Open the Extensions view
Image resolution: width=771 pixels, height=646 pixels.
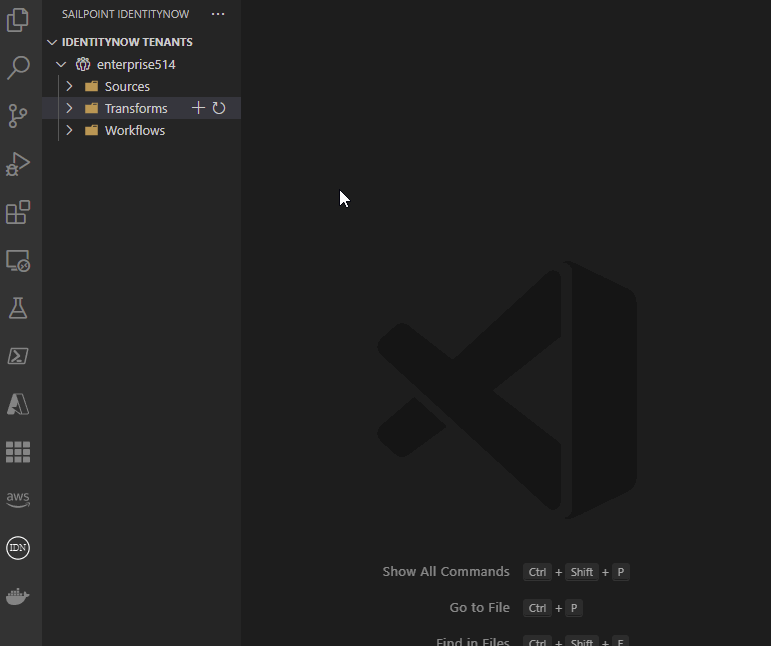(x=18, y=212)
